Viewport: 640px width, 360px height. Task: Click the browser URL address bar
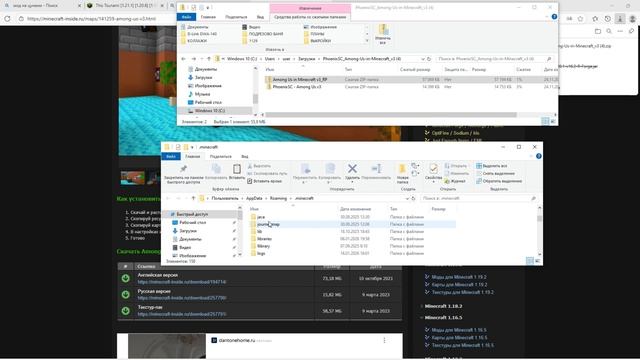91,19
